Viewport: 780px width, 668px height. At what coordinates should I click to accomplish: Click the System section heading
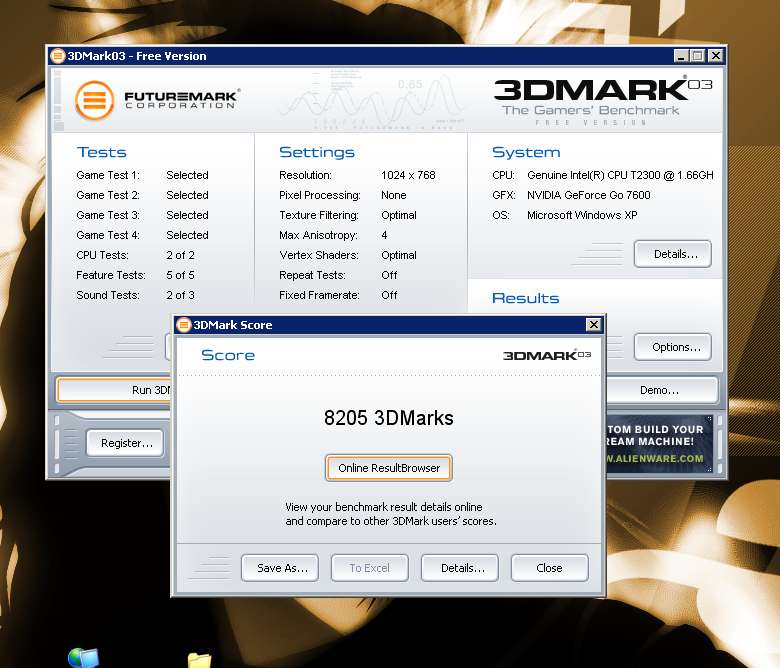point(526,152)
